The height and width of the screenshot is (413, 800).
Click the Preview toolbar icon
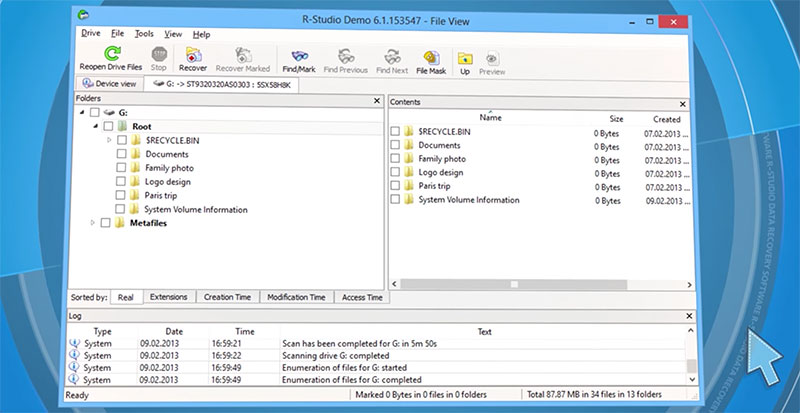pyautogui.click(x=492, y=57)
